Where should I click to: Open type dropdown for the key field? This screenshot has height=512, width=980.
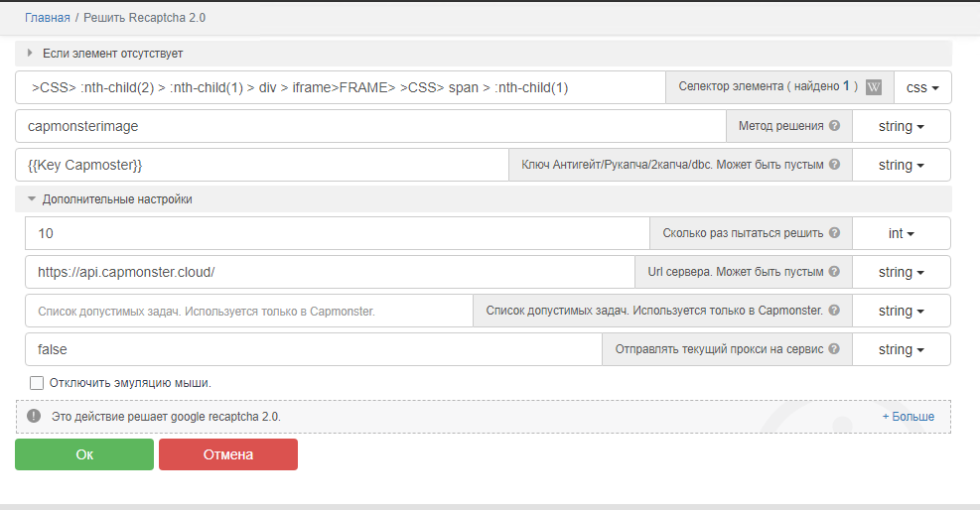tap(901, 165)
